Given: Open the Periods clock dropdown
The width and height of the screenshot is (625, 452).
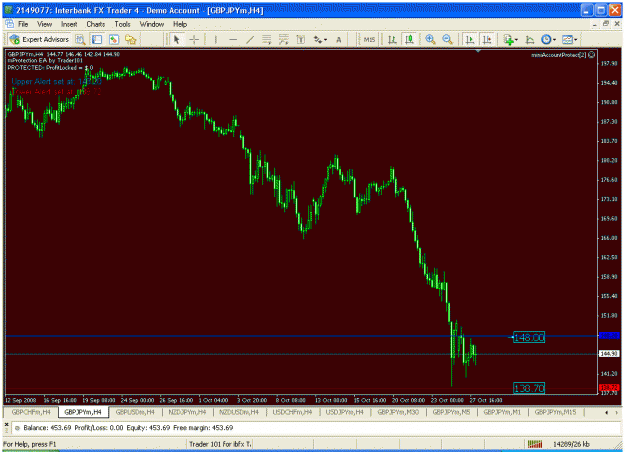Looking at the screenshot, I should (x=548, y=39).
